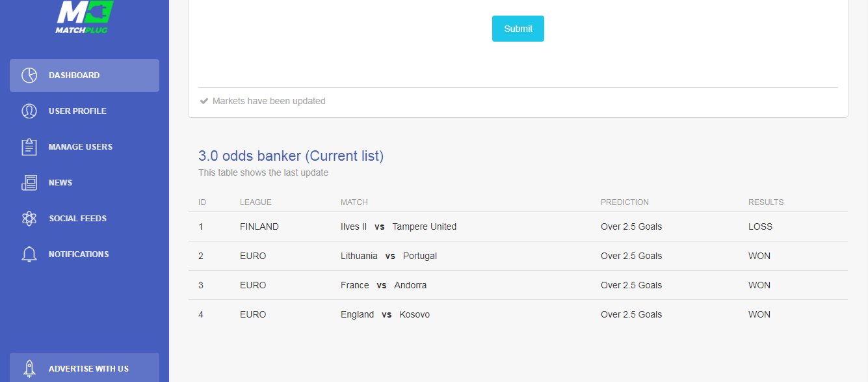Open the DASHBOARD menu item
The width and height of the screenshot is (868, 382).
(85, 75)
